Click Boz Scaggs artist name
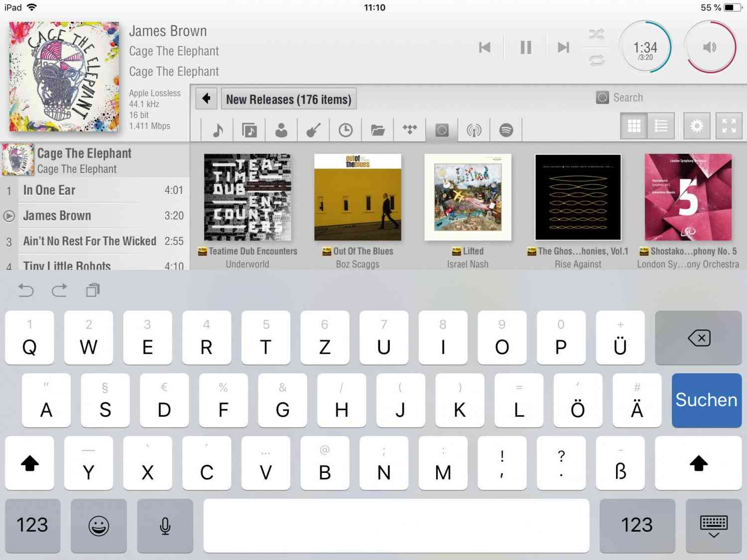 point(358,264)
